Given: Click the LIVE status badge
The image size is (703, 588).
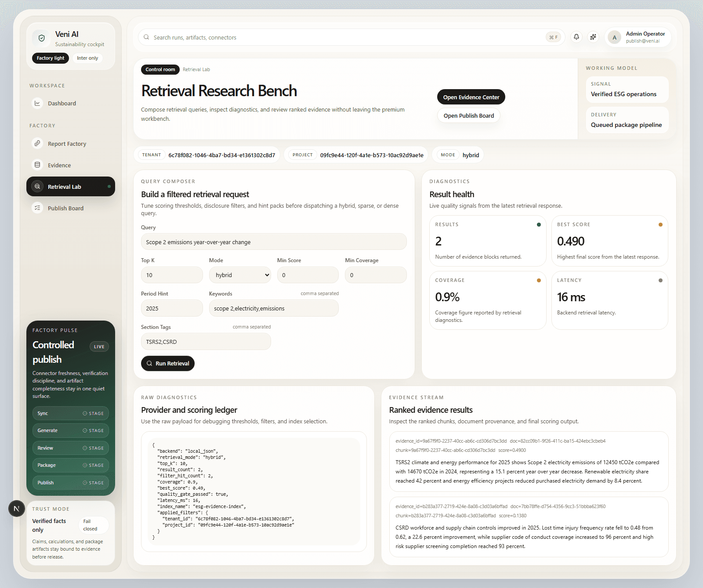Looking at the screenshot, I should (x=99, y=347).
